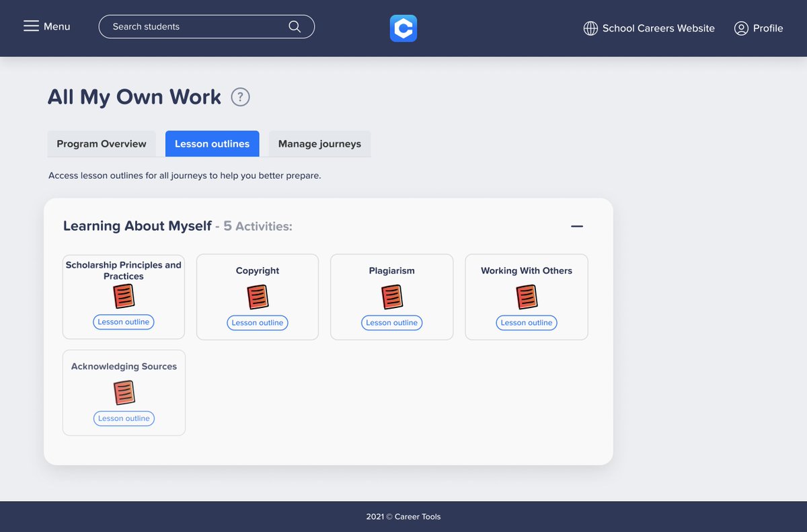Click the 2021 © Career Tools footer text

[403, 517]
